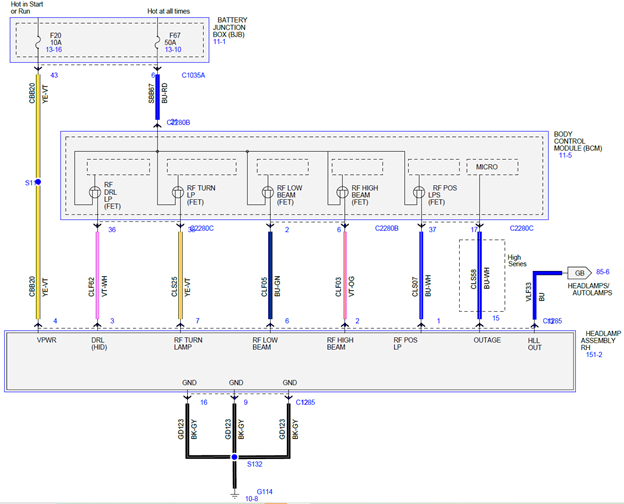Click the 'RF DRL LP (FET)' label
Viewport: 624px width, 504px height.
coord(113,195)
